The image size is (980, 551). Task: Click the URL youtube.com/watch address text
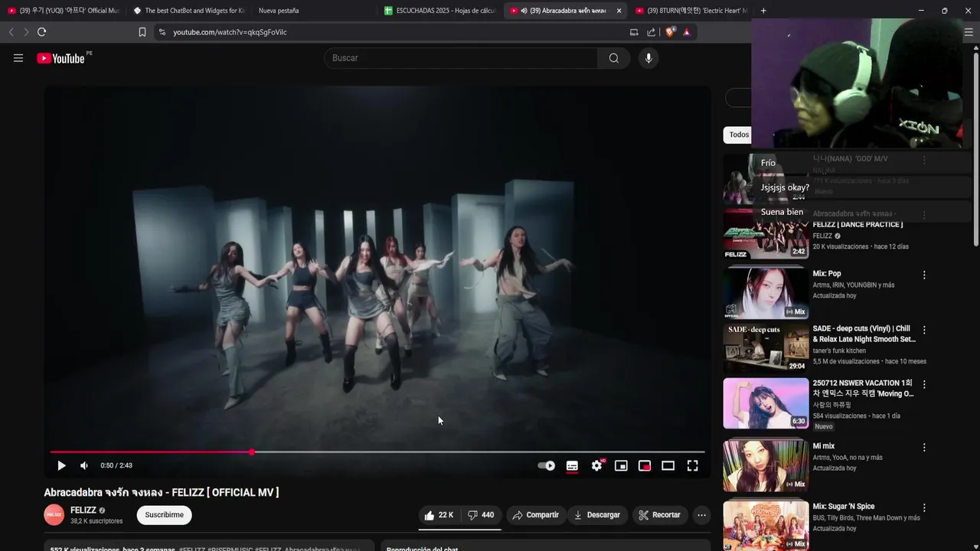[x=230, y=32]
